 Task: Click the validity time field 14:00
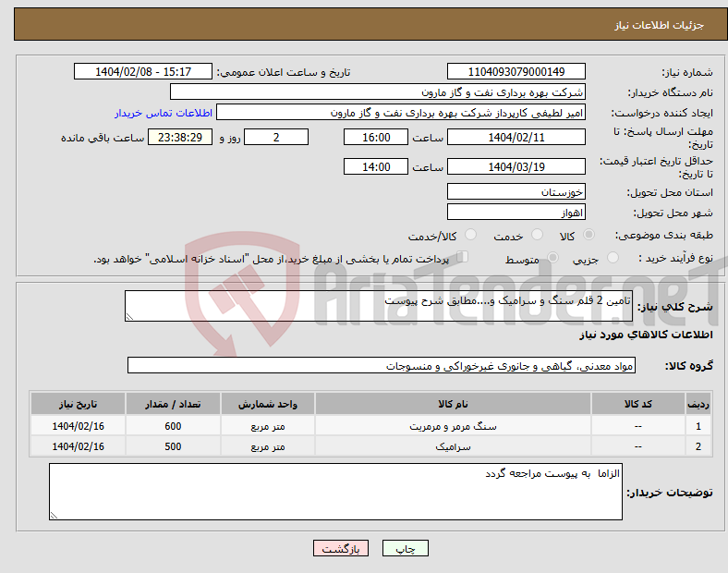376,166
